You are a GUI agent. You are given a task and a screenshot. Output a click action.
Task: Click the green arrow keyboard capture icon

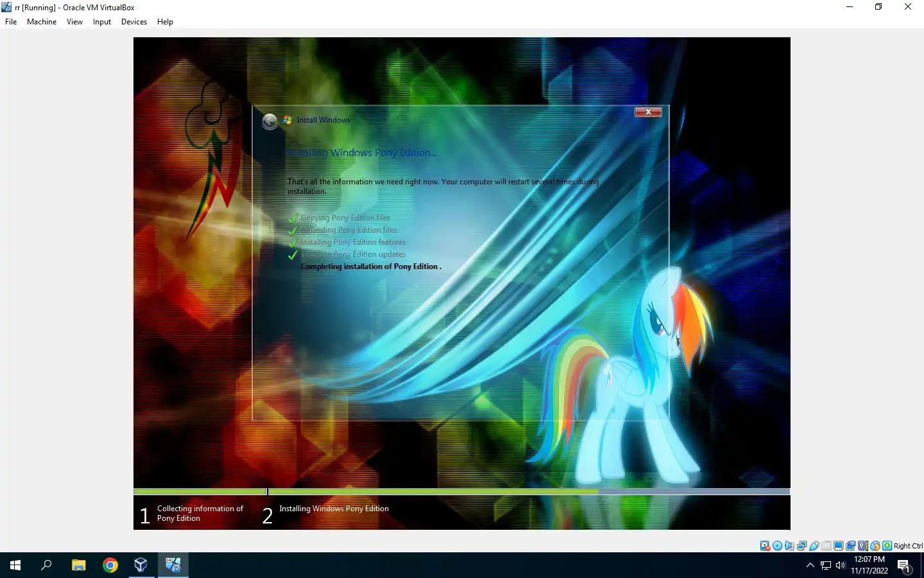point(887,546)
